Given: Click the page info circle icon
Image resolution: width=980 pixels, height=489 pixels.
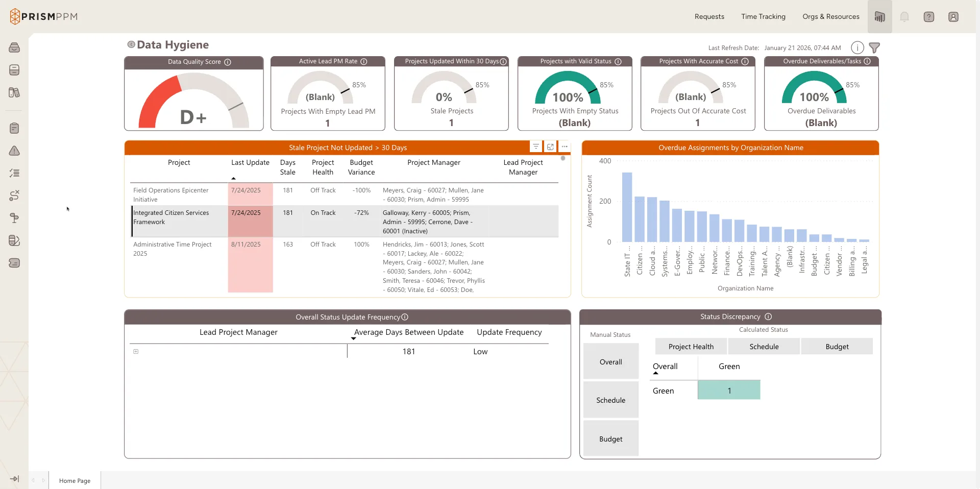Looking at the screenshot, I should 857,47.
